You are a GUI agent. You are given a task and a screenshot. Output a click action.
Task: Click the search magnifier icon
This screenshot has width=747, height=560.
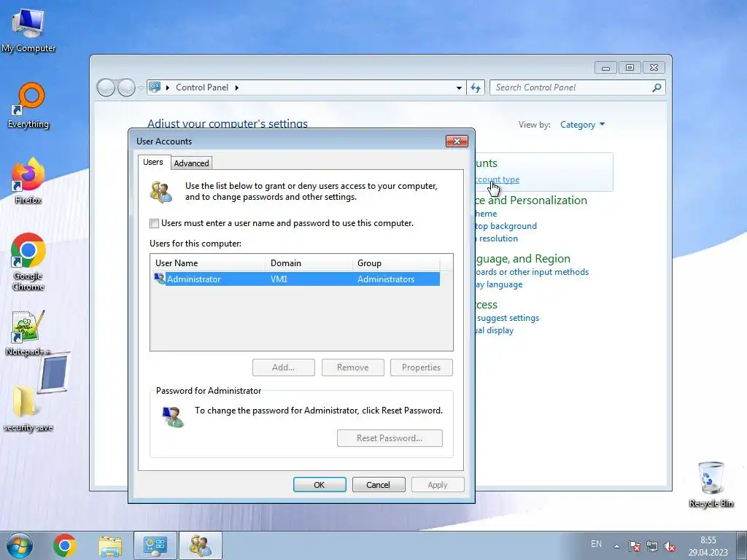(x=657, y=87)
